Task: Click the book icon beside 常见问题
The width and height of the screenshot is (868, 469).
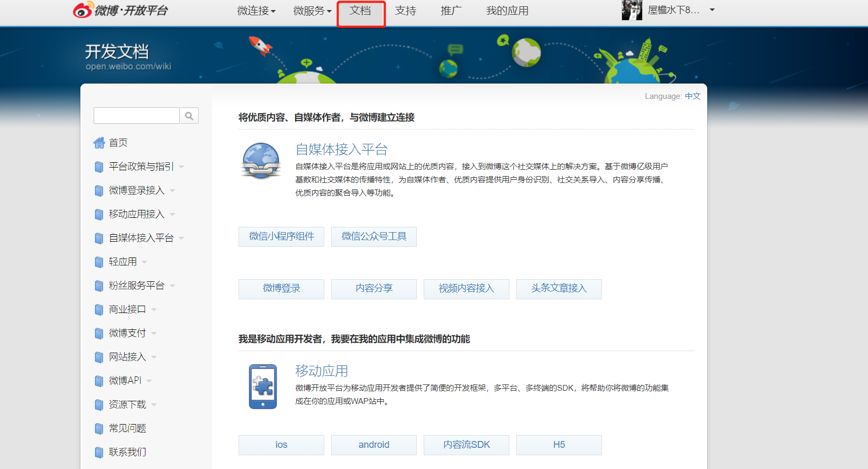Action: pos(99,429)
